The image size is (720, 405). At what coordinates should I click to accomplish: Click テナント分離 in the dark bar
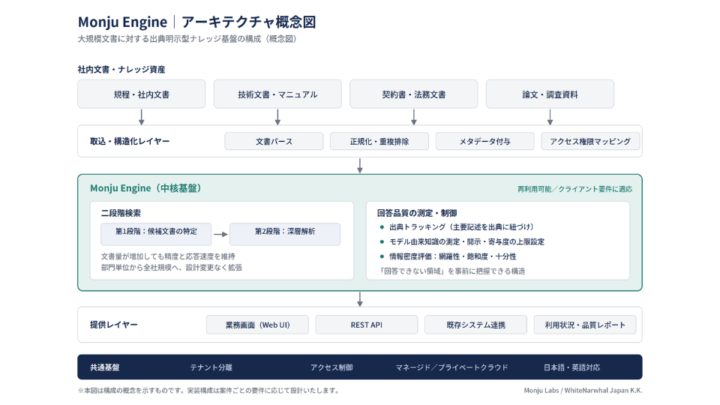coord(211,367)
